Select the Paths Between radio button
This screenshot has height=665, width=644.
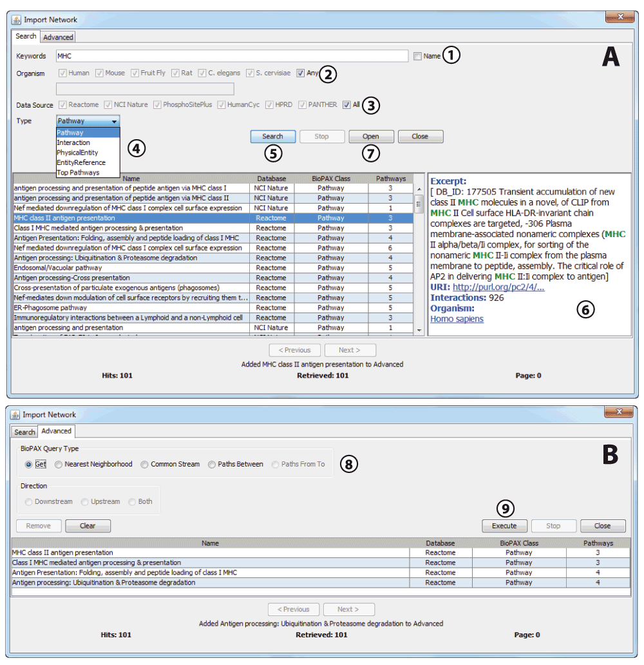[x=212, y=465]
